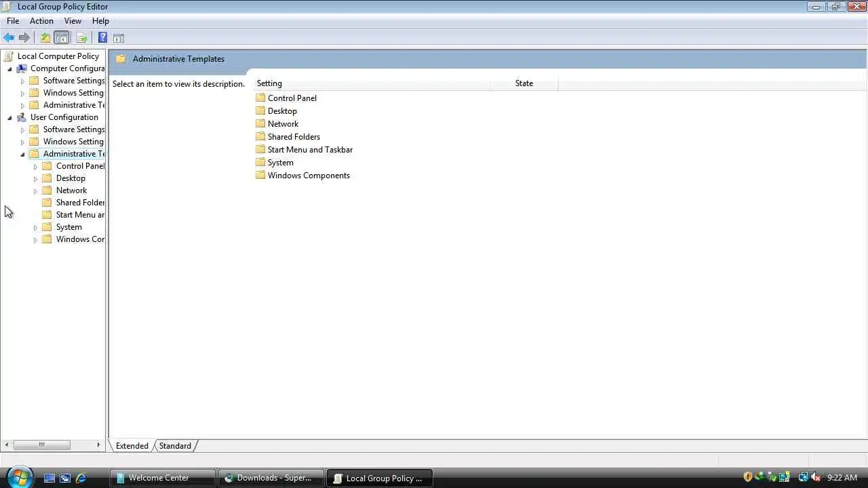The image size is (868, 488).
Task: Collapse Administrative Templates under User Configuration
Action: [22, 154]
